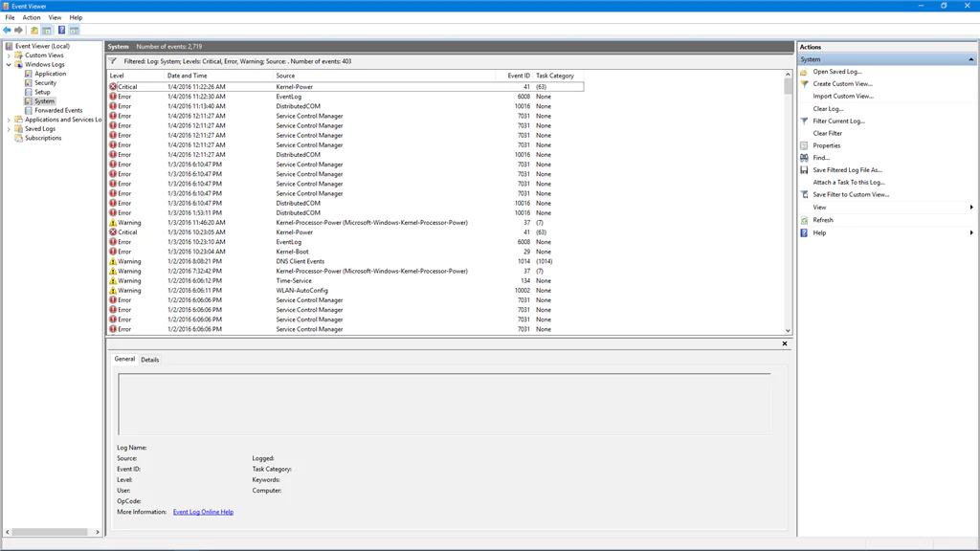
Task: Switch to the Details tab
Action: (x=149, y=360)
